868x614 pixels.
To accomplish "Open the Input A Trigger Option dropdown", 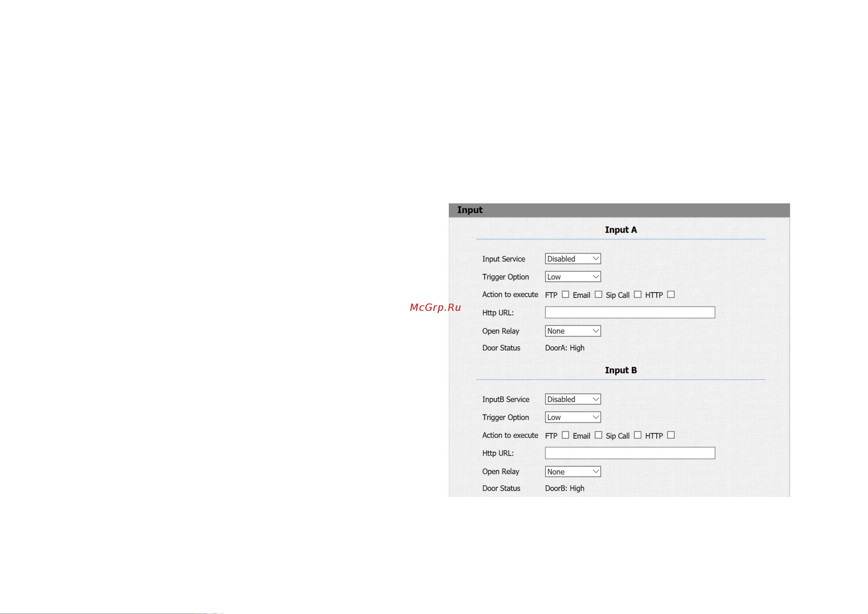I will tap(573, 277).
